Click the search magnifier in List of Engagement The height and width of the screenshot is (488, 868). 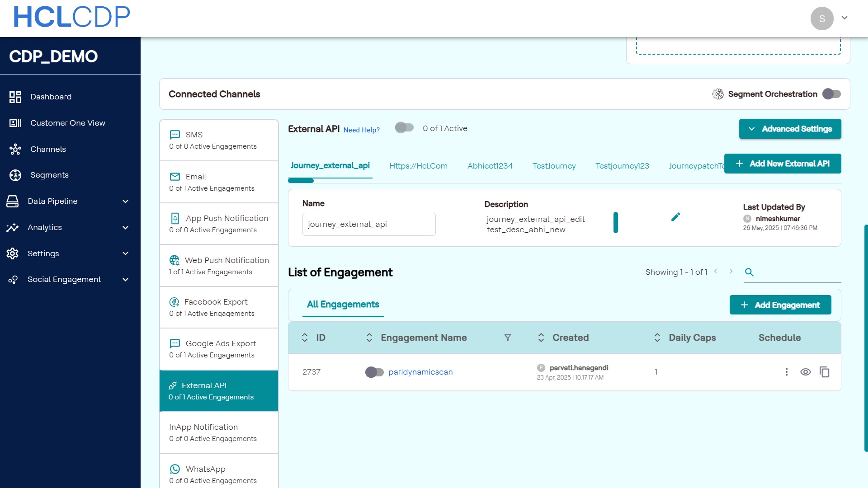[x=749, y=272]
